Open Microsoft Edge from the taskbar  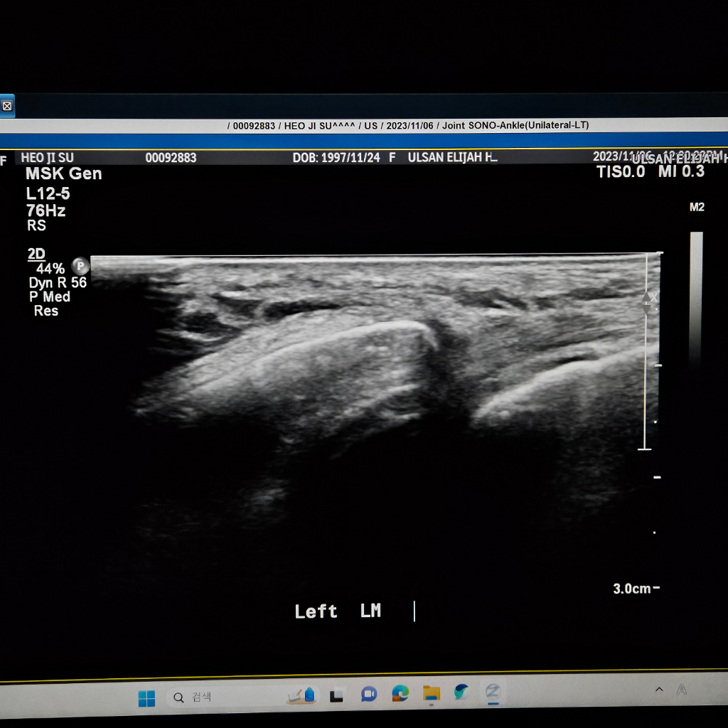pos(400,693)
